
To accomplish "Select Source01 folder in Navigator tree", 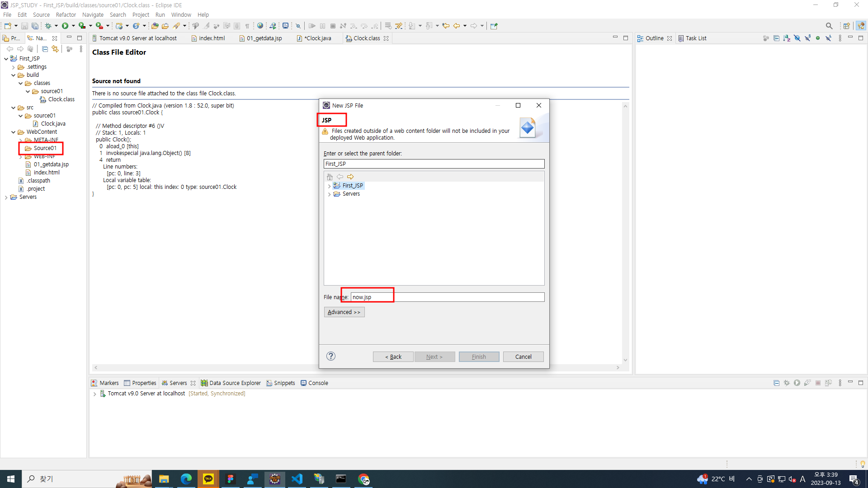I will tap(45, 148).
